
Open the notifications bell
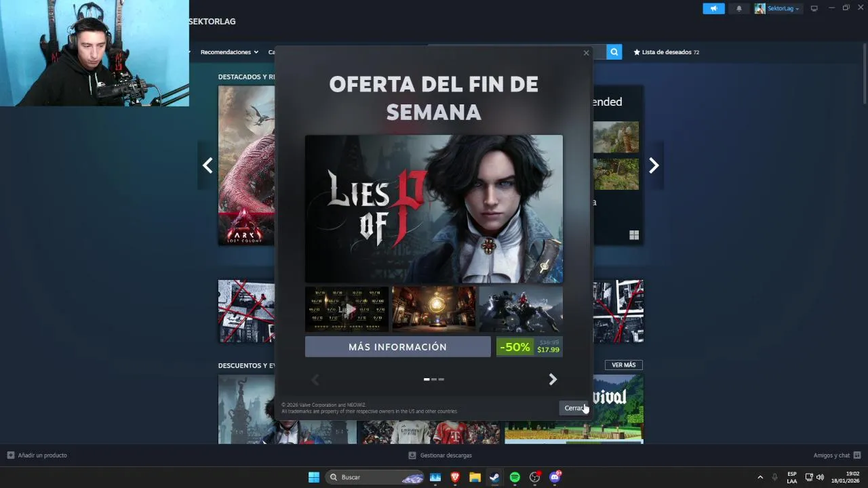739,8
